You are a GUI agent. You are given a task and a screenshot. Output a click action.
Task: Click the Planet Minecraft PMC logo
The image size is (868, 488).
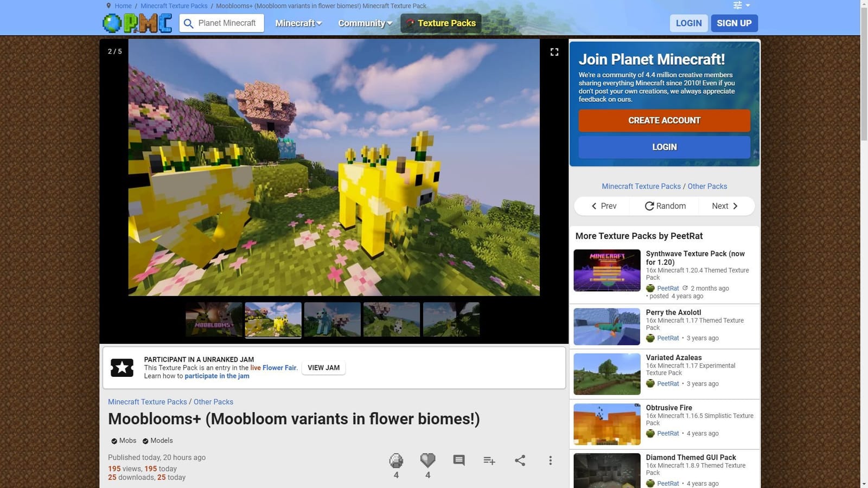click(x=137, y=23)
